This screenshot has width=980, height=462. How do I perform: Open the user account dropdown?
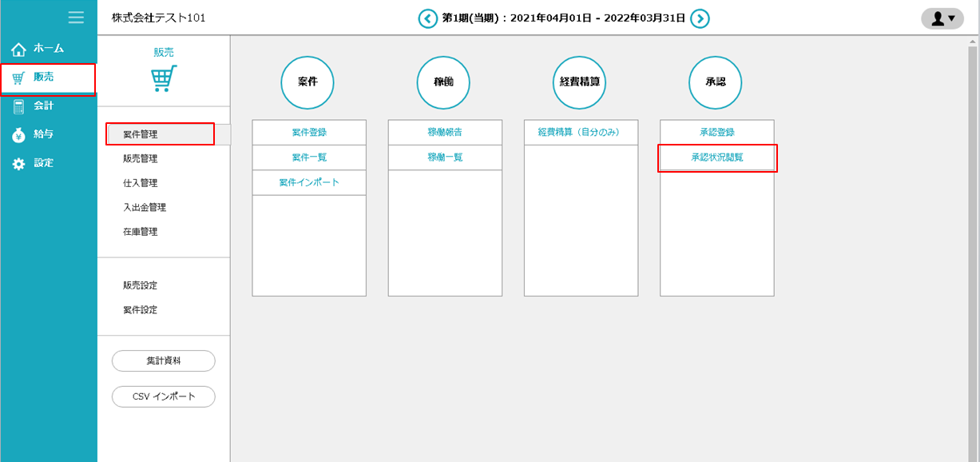[942, 18]
